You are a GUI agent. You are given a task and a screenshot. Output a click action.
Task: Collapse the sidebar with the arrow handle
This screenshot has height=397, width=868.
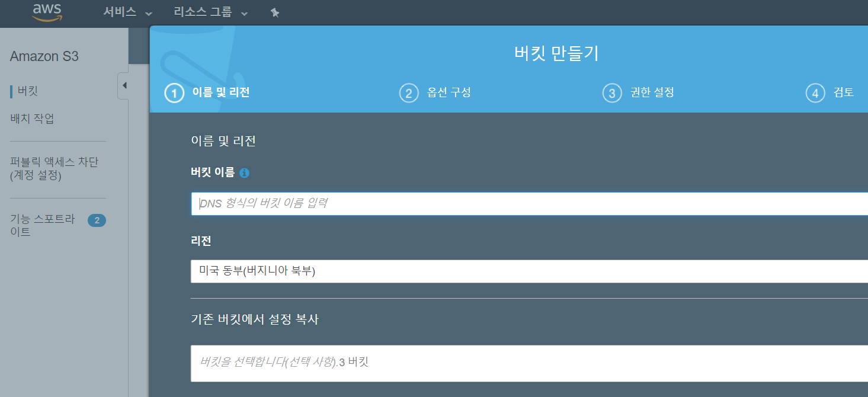[123, 86]
